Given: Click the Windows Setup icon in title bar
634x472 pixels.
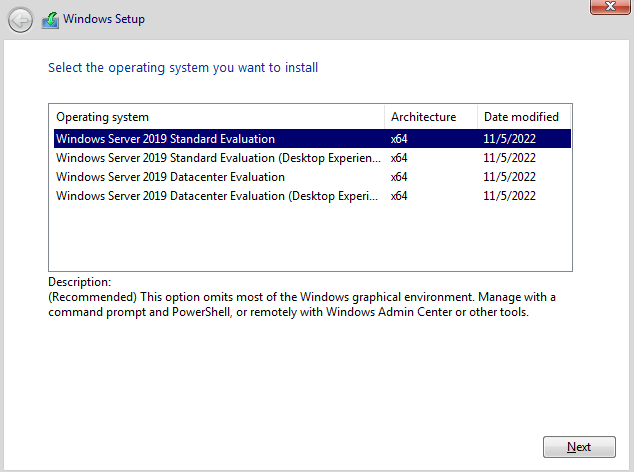Looking at the screenshot, I should tap(50, 20).
